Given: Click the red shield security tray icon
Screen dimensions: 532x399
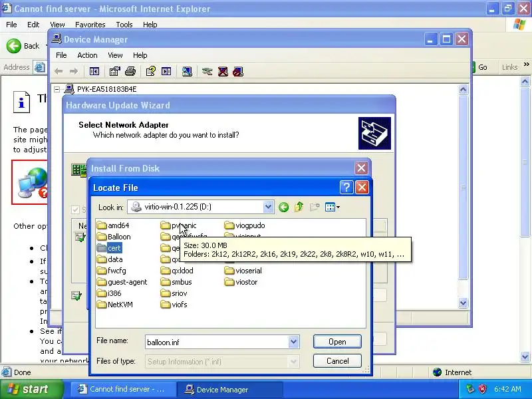Looking at the screenshot, I should click(483, 389).
